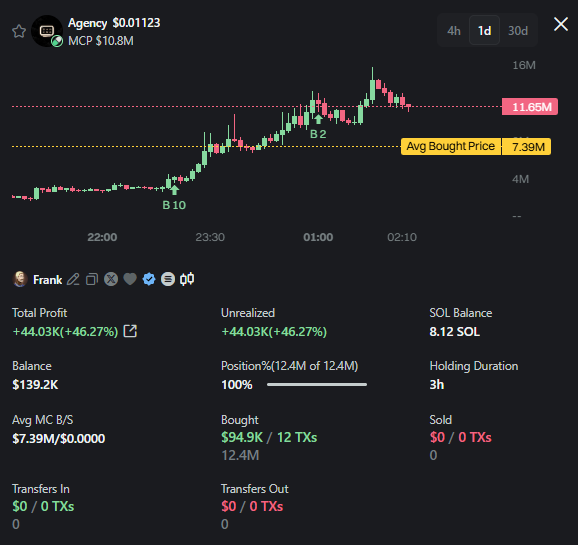Copy Frank's wallet address
This screenshot has width=578, height=545.
coord(92,280)
